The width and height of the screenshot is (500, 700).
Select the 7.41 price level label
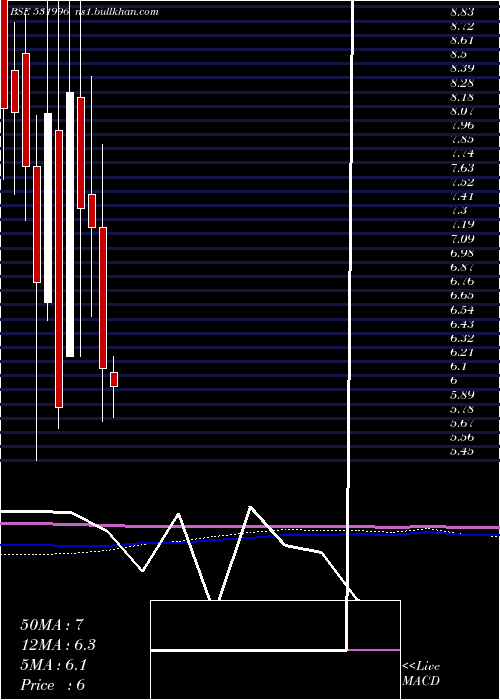[x=462, y=196]
